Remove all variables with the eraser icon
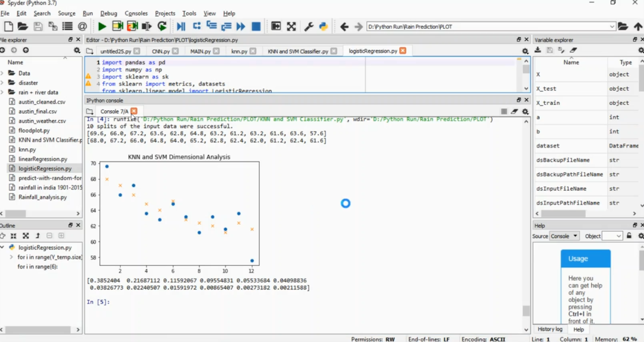 [574, 50]
